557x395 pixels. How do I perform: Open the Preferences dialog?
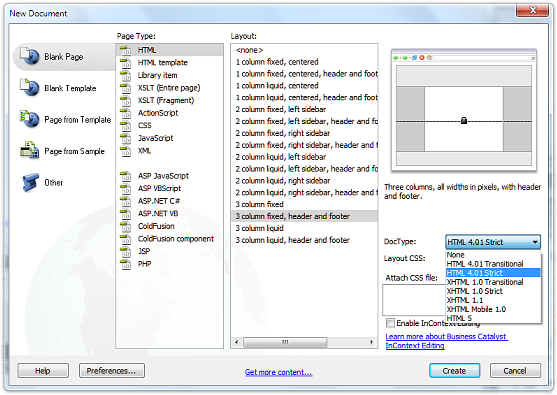(112, 370)
